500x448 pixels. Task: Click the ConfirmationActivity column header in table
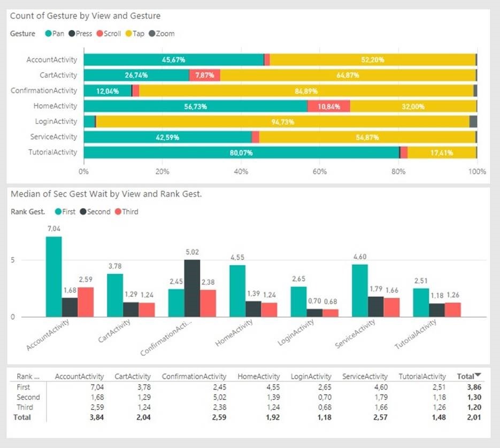(194, 376)
